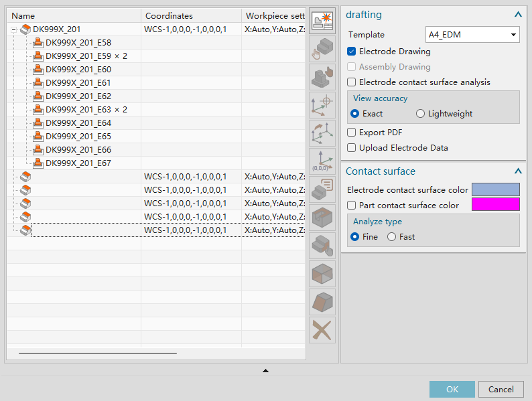
Task: Check the Export PDF option
Action: click(x=352, y=133)
